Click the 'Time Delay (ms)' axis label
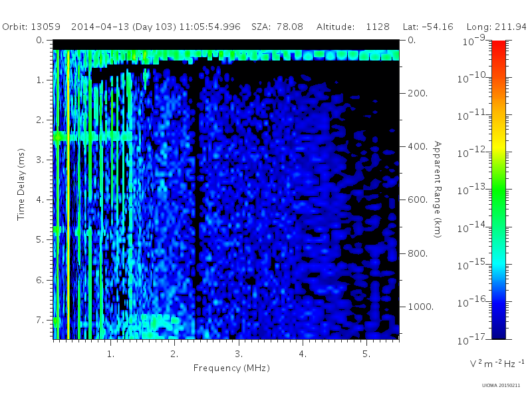Viewport: 532px width, 399px height. (x=21, y=184)
